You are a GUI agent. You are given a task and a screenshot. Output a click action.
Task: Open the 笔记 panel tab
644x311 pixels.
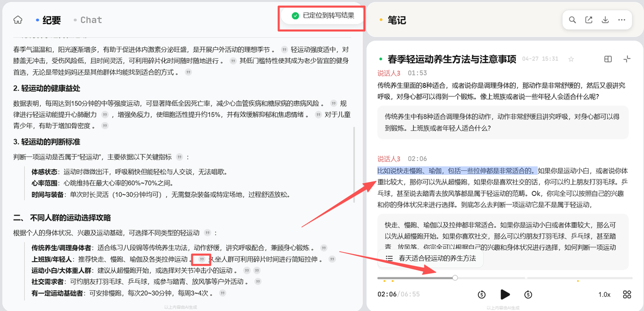[x=396, y=20]
